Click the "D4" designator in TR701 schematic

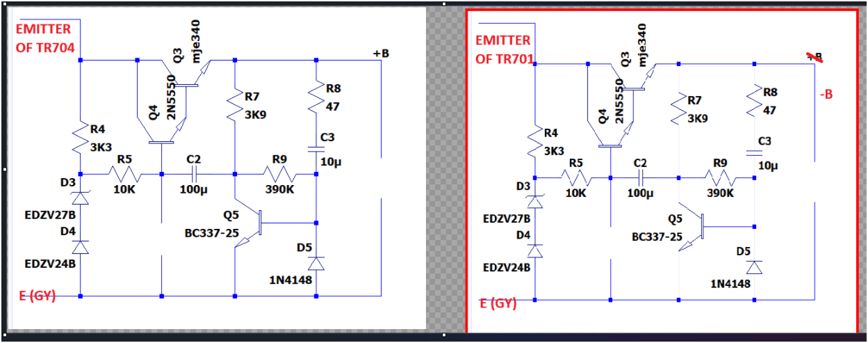tap(524, 236)
